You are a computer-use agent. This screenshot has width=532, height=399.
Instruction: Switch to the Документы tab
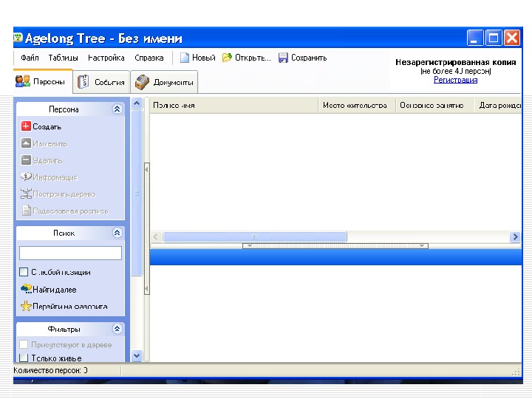click(x=164, y=82)
